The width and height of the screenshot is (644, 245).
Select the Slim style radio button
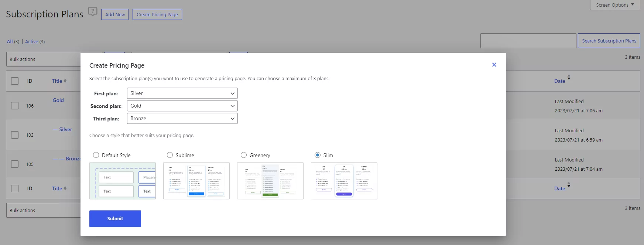click(318, 155)
